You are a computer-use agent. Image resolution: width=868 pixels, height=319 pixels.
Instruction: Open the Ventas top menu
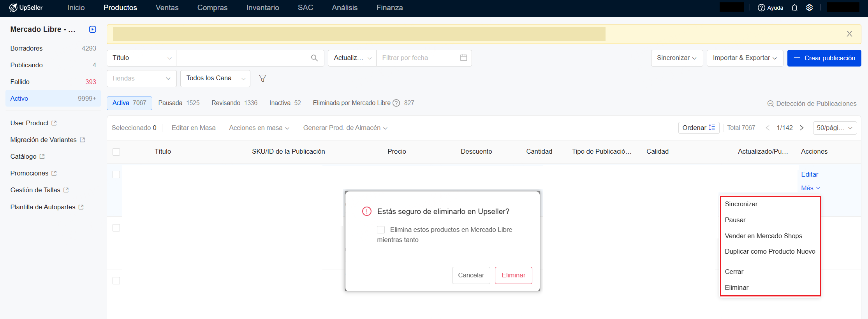tap(167, 8)
